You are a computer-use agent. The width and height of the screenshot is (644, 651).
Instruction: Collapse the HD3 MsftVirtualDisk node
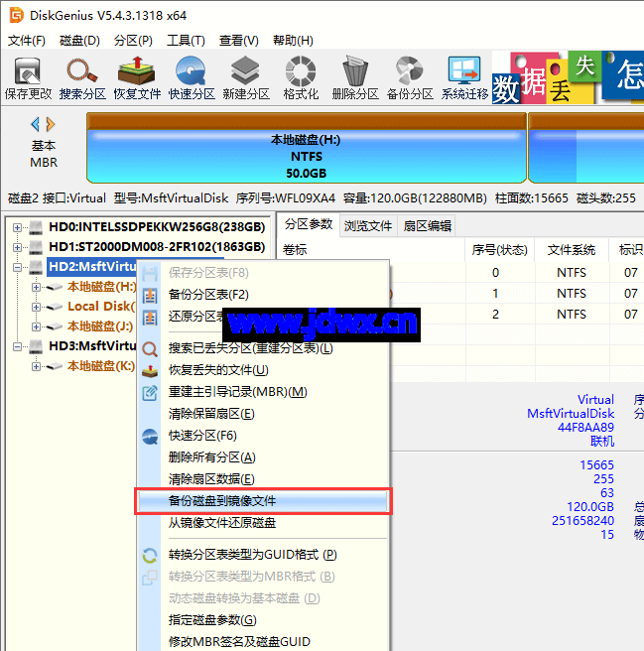pos(17,346)
